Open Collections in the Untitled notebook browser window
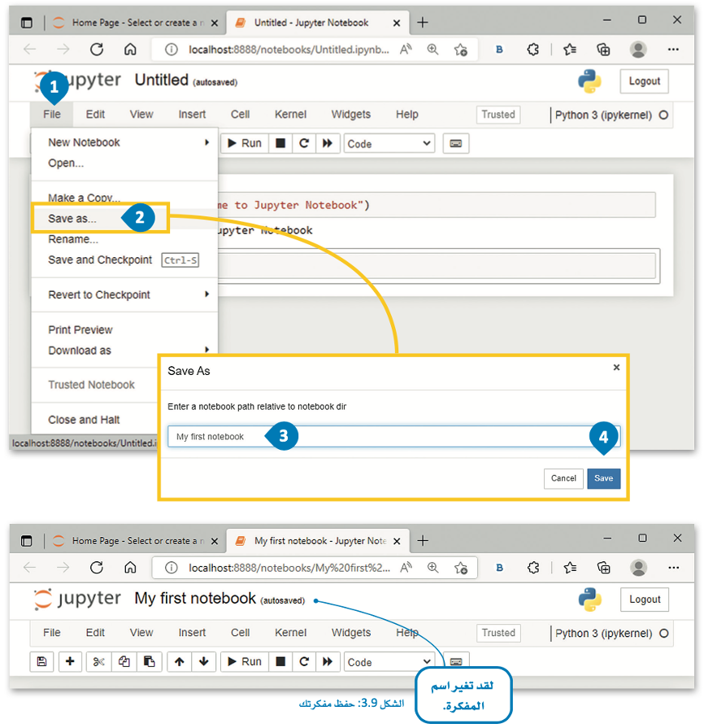Viewport: 704px width, 728px height. point(603,50)
